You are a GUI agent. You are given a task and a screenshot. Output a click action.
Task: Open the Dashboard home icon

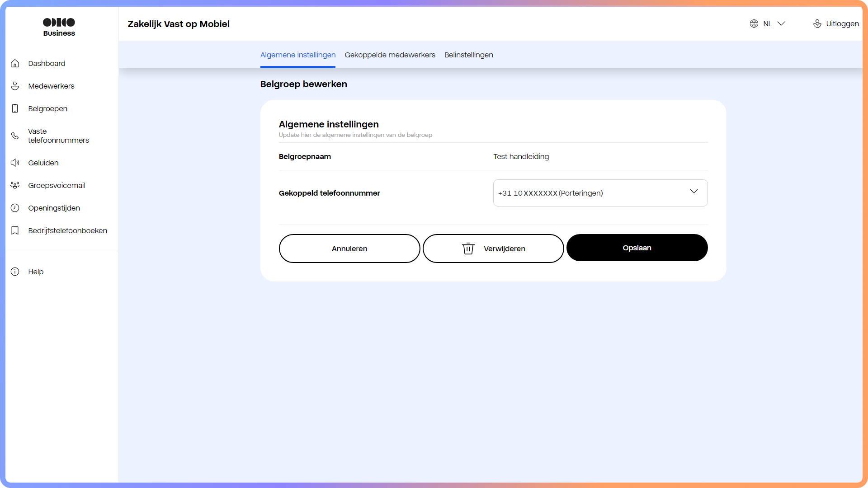pos(15,63)
